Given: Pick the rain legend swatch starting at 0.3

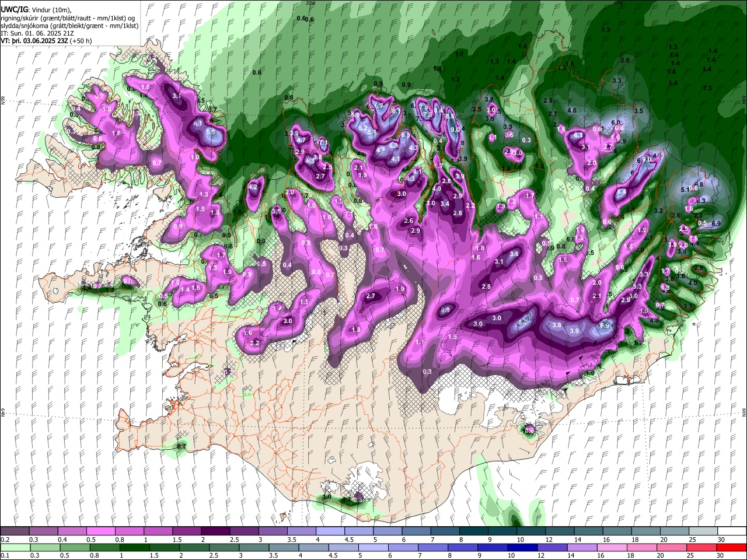Looking at the screenshot, I should [x=45, y=547].
